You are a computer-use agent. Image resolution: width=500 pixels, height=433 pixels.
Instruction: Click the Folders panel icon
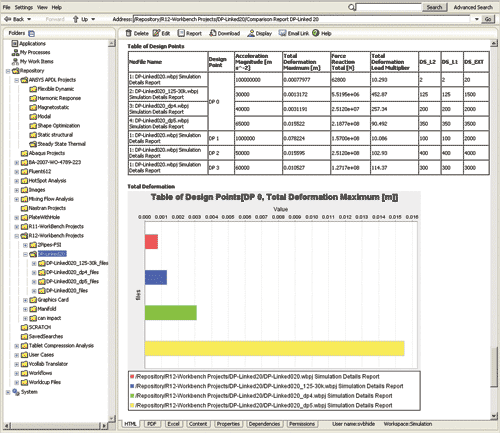tap(31, 33)
